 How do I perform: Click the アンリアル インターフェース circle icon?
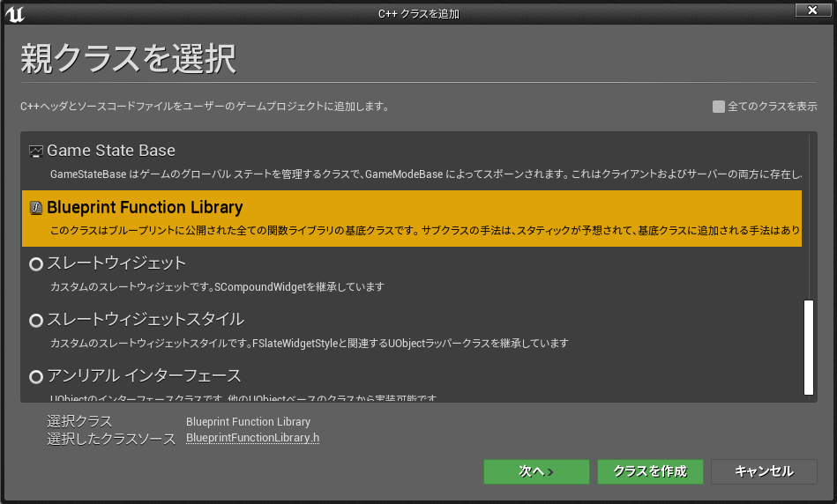click(x=36, y=377)
